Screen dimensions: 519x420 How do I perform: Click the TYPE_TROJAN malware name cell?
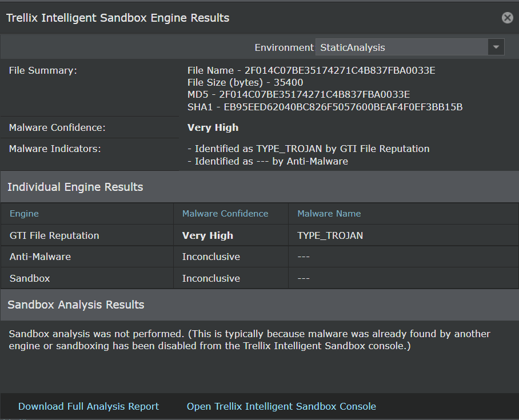point(330,235)
